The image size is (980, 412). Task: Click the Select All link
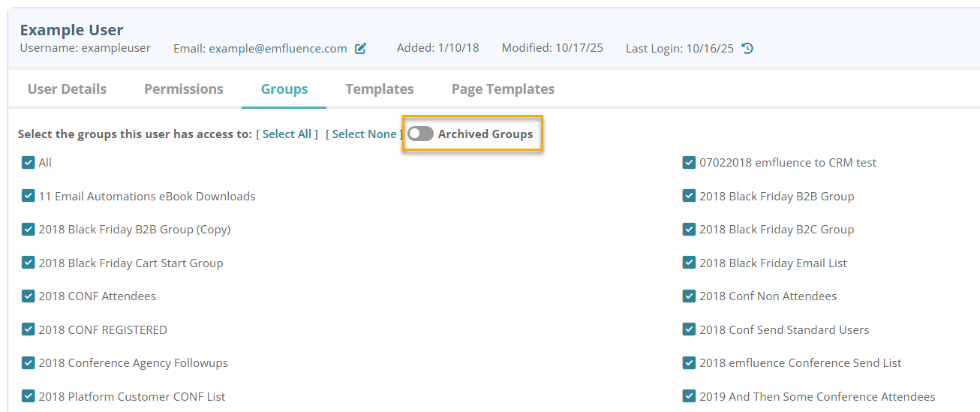tap(287, 134)
